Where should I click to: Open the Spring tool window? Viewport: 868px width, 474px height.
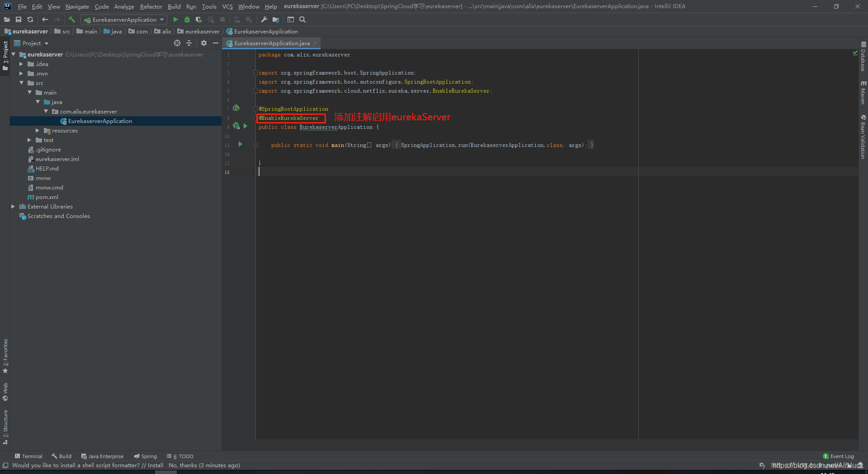145,456
